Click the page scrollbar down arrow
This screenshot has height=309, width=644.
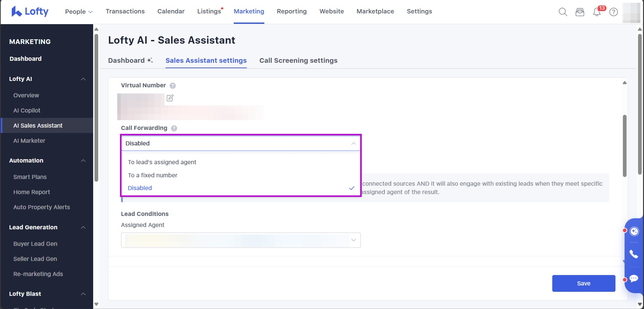[640, 304]
